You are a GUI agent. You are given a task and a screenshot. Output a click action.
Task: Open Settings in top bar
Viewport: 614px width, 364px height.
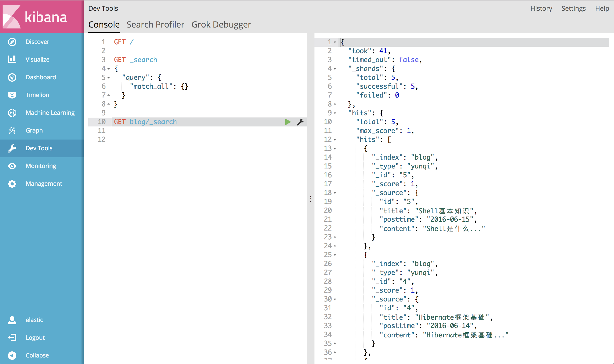574,8
